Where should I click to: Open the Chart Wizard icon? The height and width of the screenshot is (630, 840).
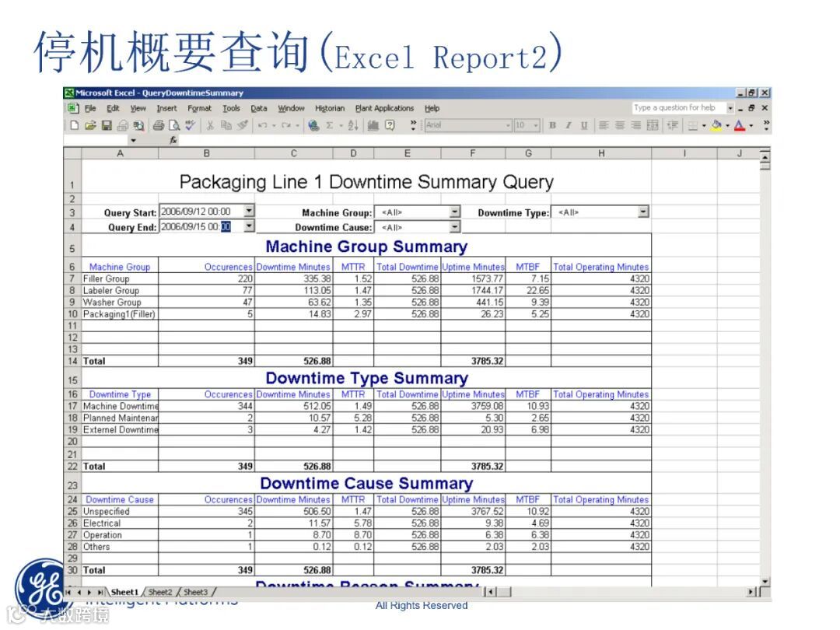click(x=373, y=125)
